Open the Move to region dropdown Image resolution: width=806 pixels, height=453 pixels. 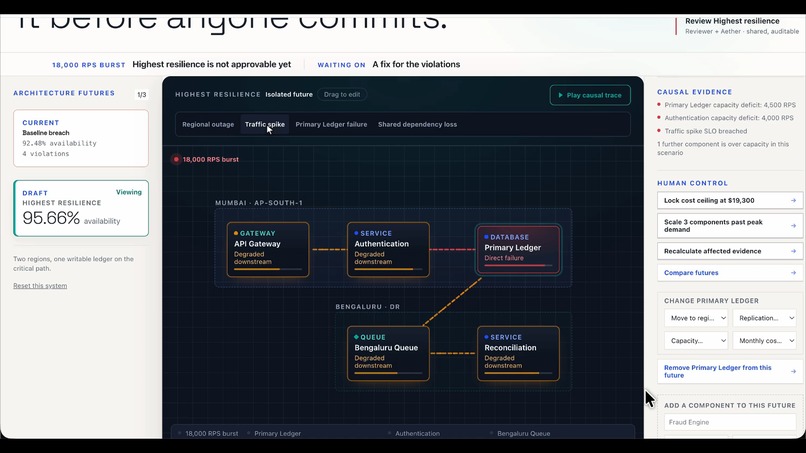click(696, 318)
